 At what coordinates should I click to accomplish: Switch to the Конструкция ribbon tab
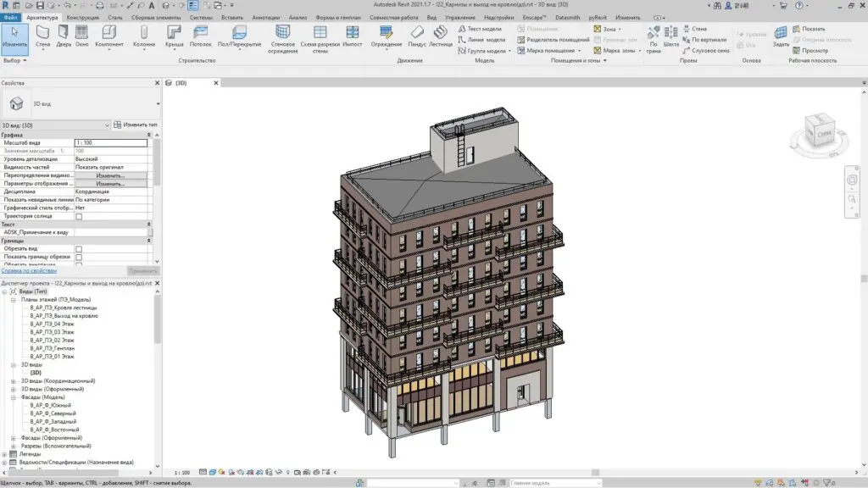pyautogui.click(x=82, y=17)
